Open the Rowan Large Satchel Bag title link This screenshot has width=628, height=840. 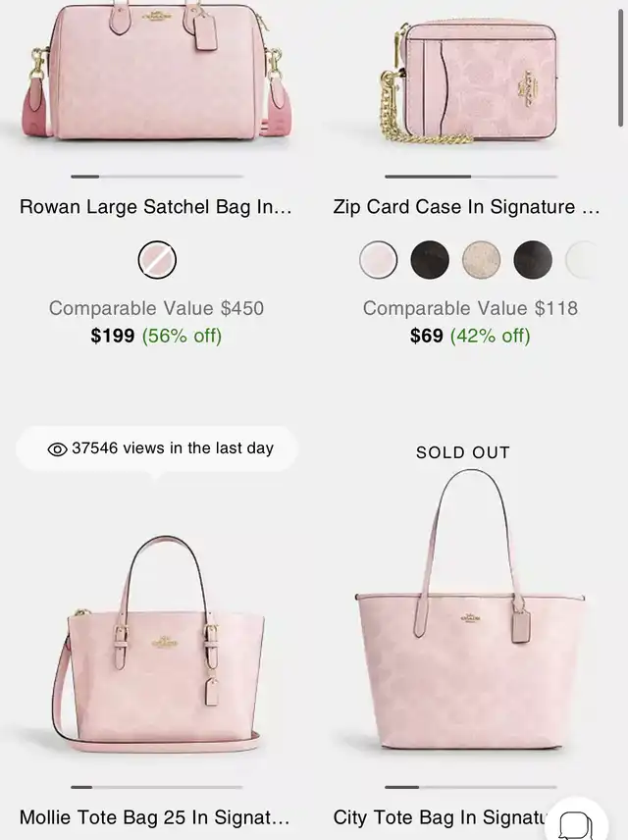click(155, 207)
